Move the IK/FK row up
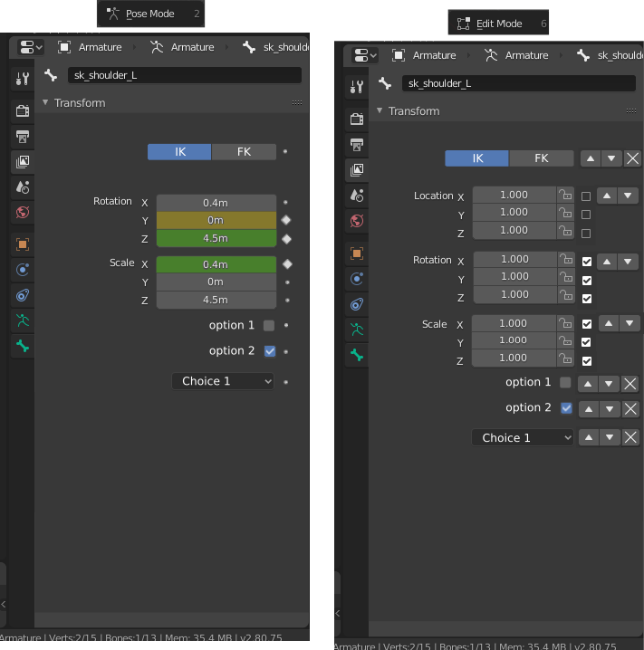Image resolution: width=644 pixels, height=650 pixels. coord(591,158)
